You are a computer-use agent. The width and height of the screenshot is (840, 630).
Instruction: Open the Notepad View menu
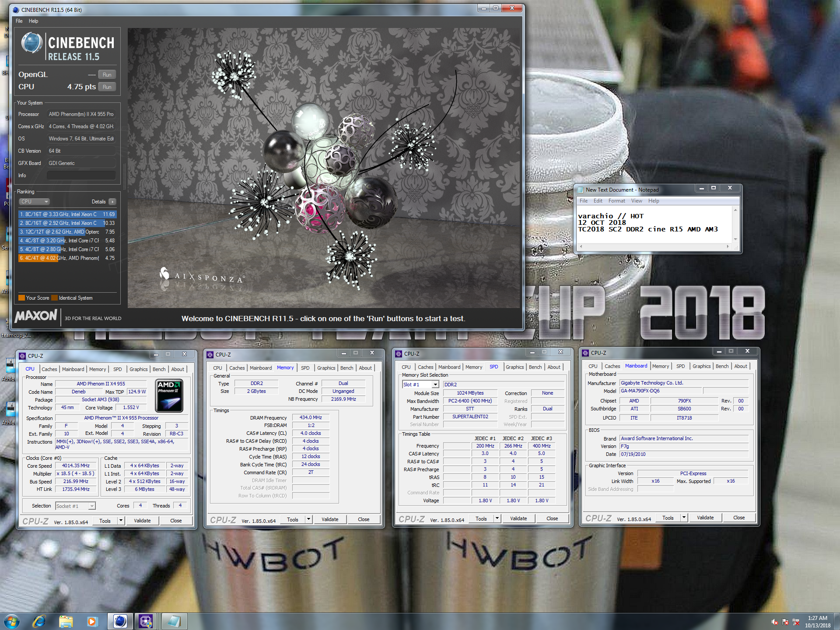click(x=637, y=201)
